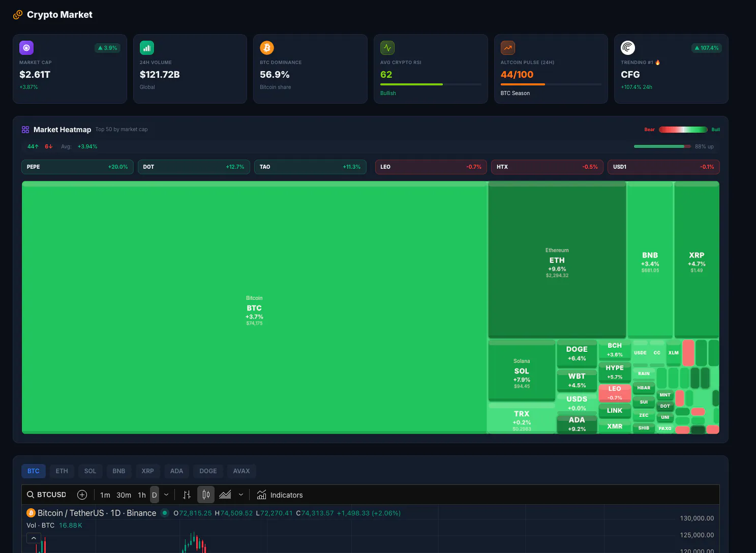
Task: Click the XRP +4.7% heatmap tile
Action: (x=697, y=260)
